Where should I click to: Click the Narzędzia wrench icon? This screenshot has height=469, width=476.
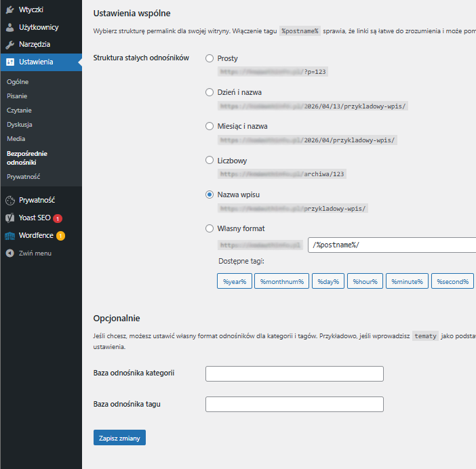(10, 45)
